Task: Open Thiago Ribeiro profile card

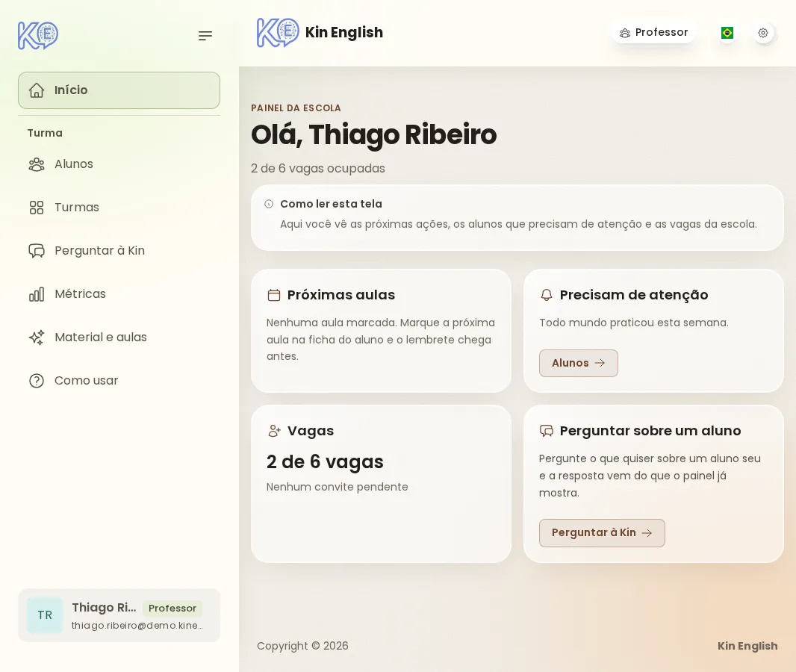Action: (119, 615)
